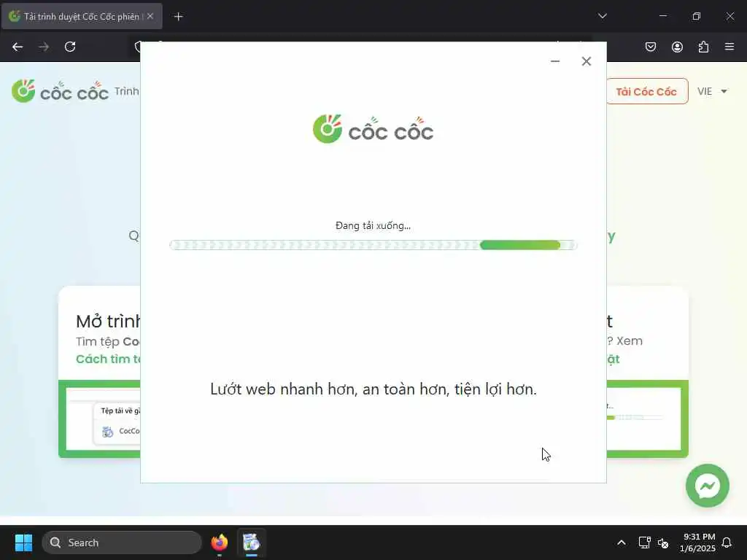Open the Firefox account icon
747x560 pixels.
pos(677,47)
